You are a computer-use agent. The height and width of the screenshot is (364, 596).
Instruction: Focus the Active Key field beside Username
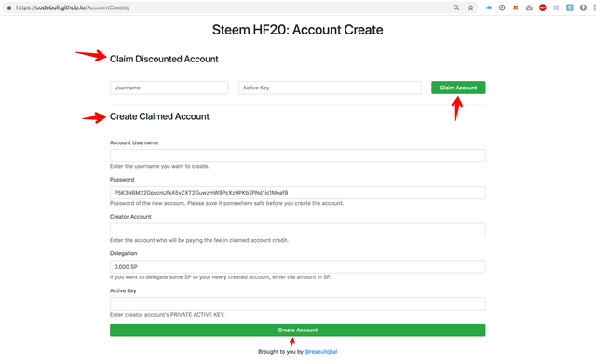coord(330,88)
